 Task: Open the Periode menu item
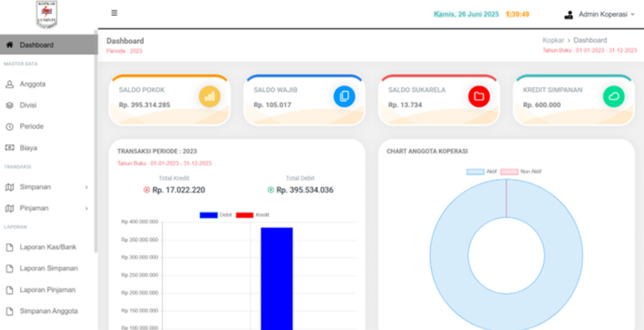click(32, 127)
